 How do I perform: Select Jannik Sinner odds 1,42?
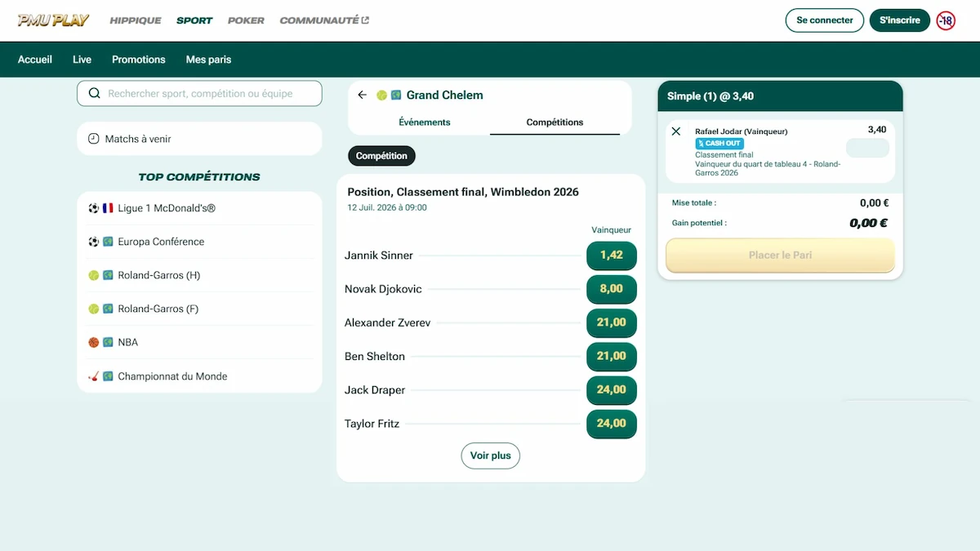pos(612,256)
